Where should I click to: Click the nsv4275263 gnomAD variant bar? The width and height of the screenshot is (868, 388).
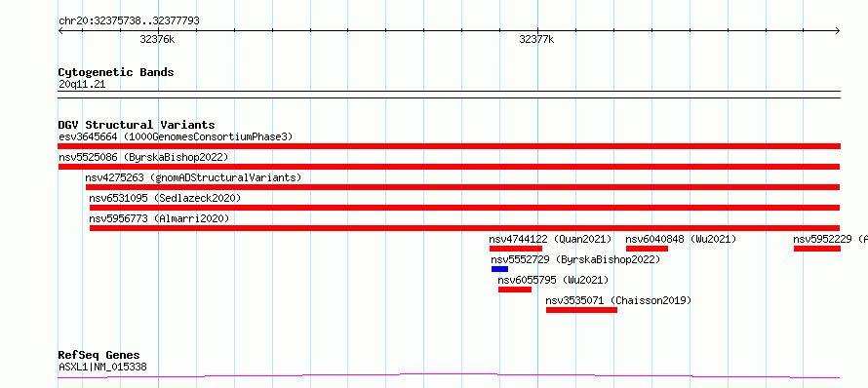[x=463, y=187]
